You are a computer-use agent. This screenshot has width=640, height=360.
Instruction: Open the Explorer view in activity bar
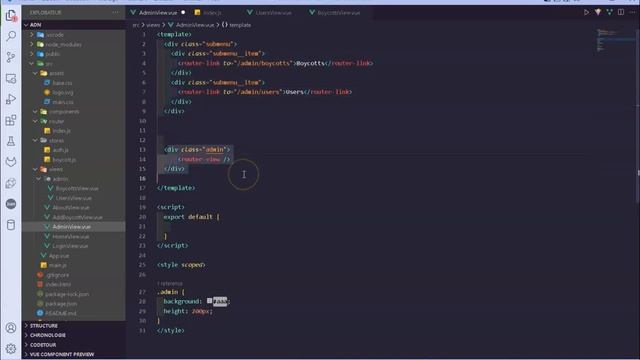(x=11, y=16)
